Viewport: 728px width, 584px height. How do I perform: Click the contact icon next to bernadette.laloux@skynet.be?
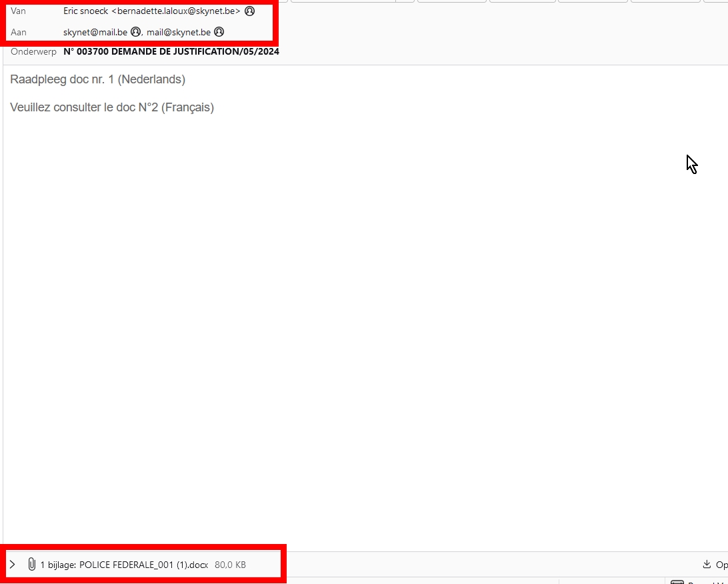click(250, 11)
